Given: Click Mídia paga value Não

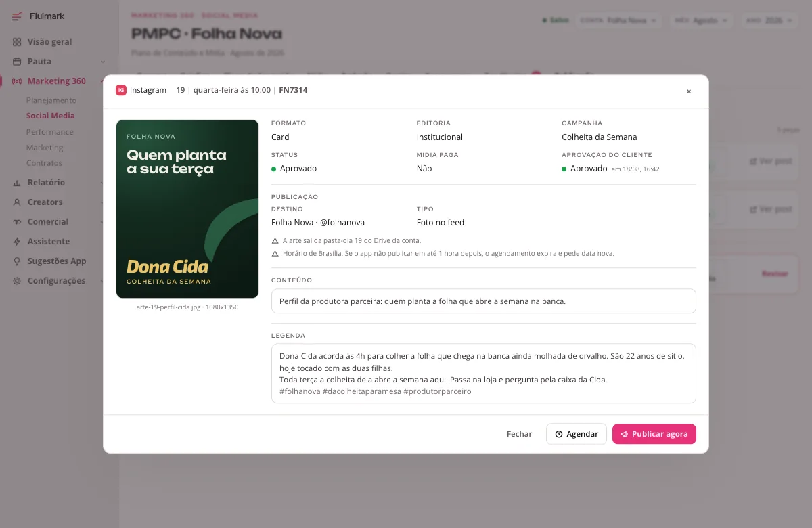Looking at the screenshot, I should point(424,169).
